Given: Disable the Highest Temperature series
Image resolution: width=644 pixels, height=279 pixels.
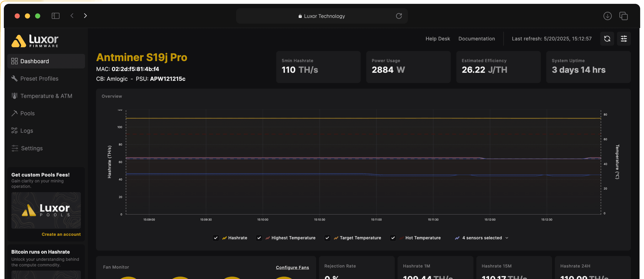Looking at the screenshot, I should [x=259, y=238].
